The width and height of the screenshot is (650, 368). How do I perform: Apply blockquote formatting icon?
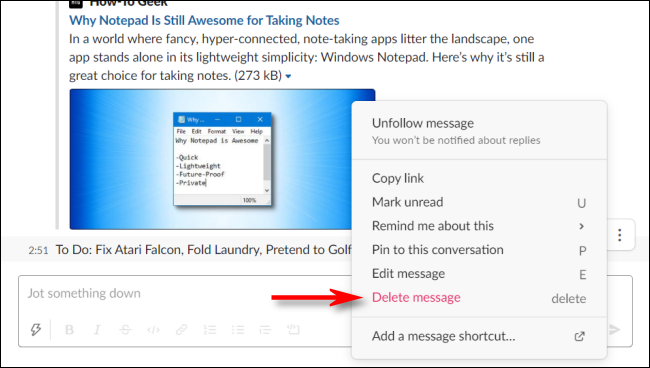click(265, 330)
